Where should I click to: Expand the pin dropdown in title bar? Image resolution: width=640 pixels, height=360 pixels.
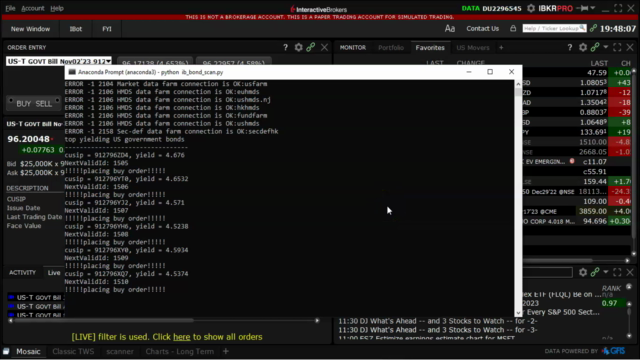(x=593, y=8)
